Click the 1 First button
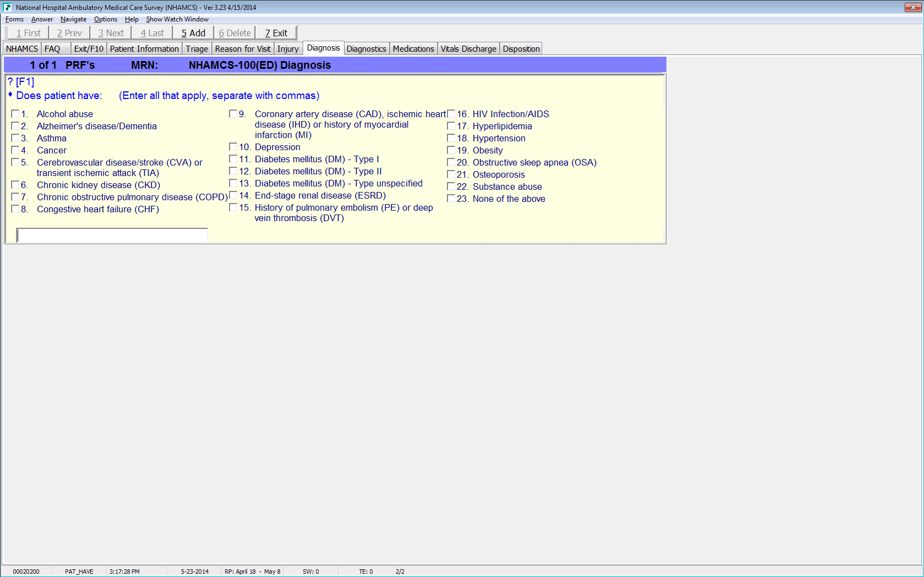The width and height of the screenshot is (924, 577). (x=28, y=33)
